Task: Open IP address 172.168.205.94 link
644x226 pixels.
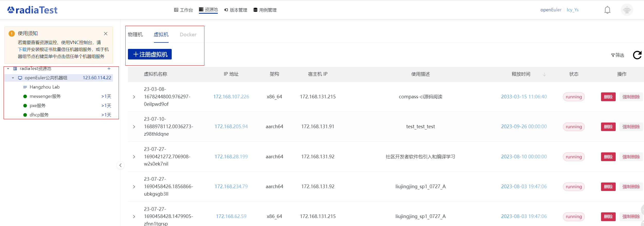Action: (231, 127)
